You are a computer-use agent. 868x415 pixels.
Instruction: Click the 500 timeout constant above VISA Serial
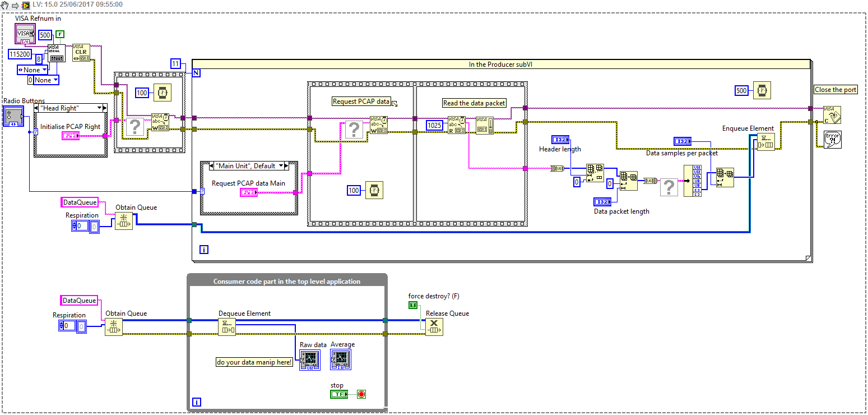45,35
